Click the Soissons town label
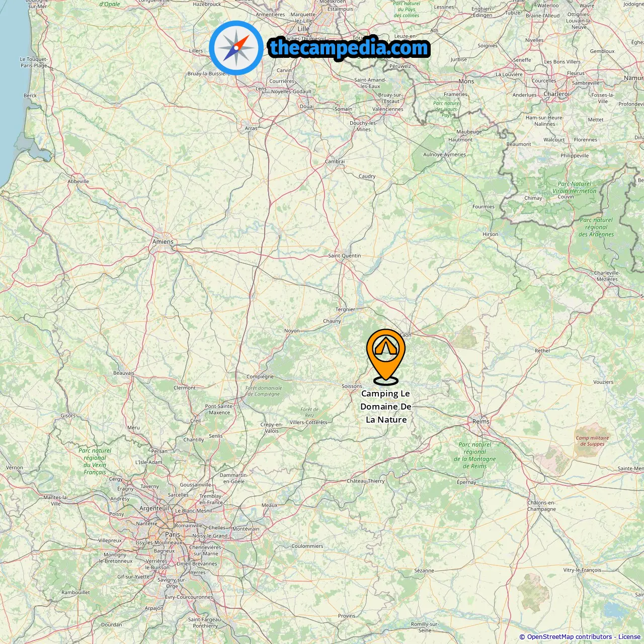The height and width of the screenshot is (644, 644). [x=352, y=386]
